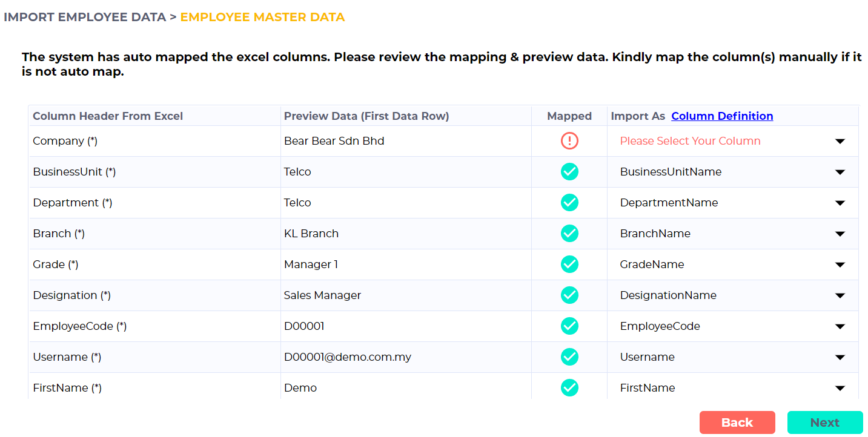Expand the EmployeeCode import dropdown
This screenshot has width=868, height=437.
point(732,326)
